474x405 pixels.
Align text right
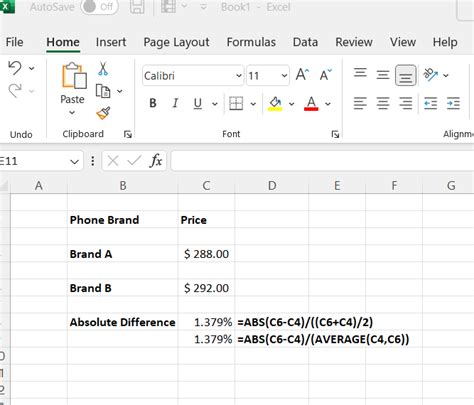click(x=406, y=103)
